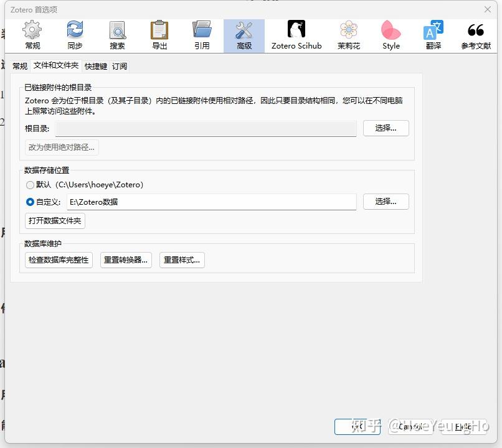This screenshot has width=502, height=448.
Task: Select the 自定义 custom data location radio
Action: (30, 202)
